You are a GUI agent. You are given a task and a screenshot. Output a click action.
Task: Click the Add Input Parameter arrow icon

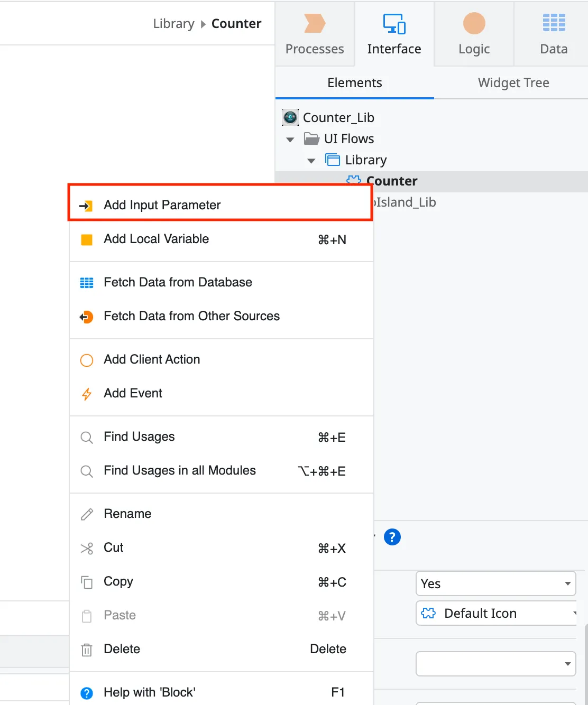86,205
